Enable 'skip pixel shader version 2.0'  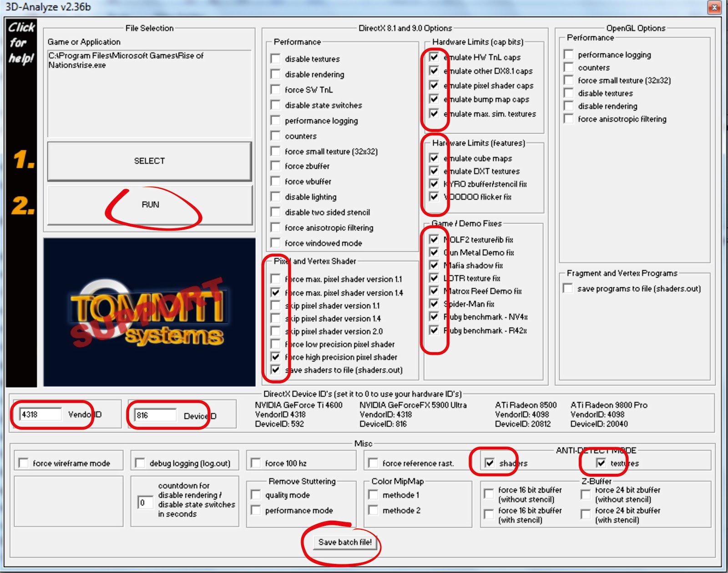tap(275, 332)
